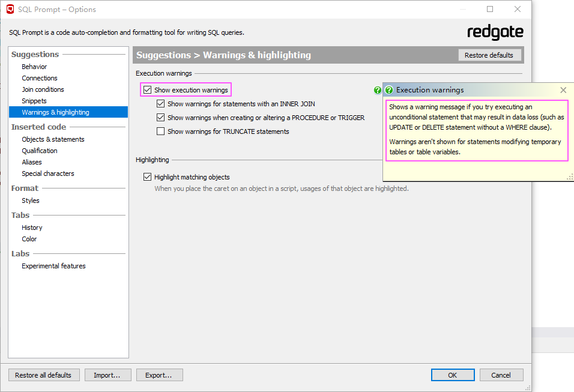The height and width of the screenshot is (392, 574).
Task: Click the Execution warnings tooltip title
Action: (x=430, y=90)
